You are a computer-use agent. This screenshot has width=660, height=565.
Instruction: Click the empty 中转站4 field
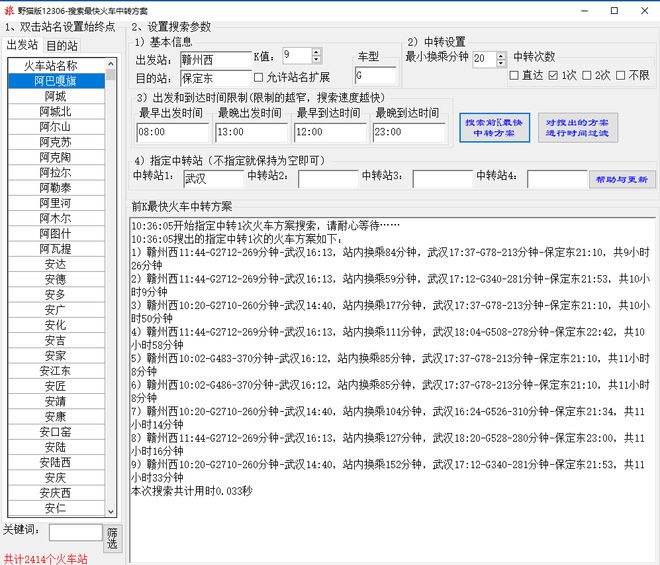557,179
